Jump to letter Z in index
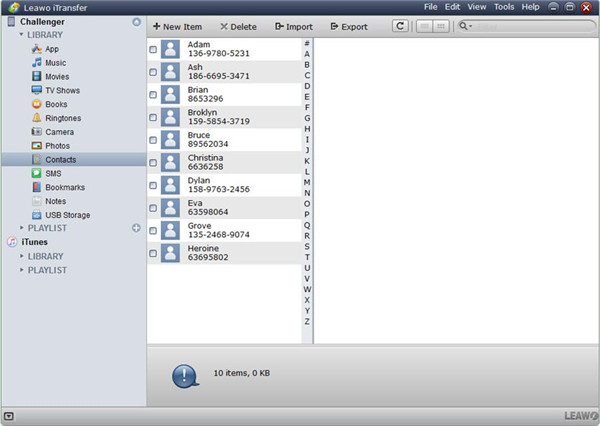Screen dimensions: 600x426 (x=307, y=321)
